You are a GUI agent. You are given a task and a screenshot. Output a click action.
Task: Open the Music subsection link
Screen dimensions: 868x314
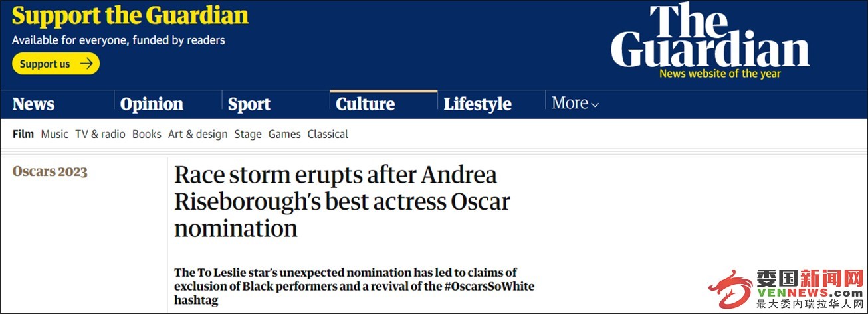point(54,134)
